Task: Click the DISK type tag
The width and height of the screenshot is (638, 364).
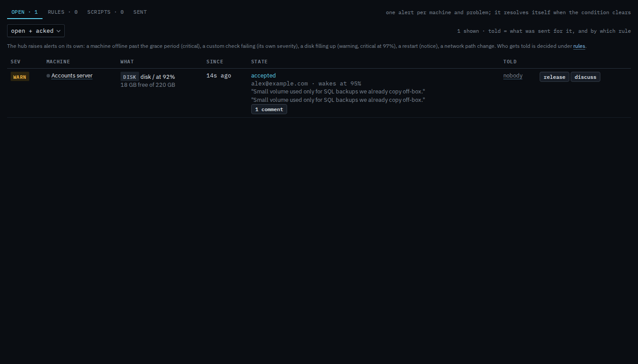Action: click(x=130, y=77)
